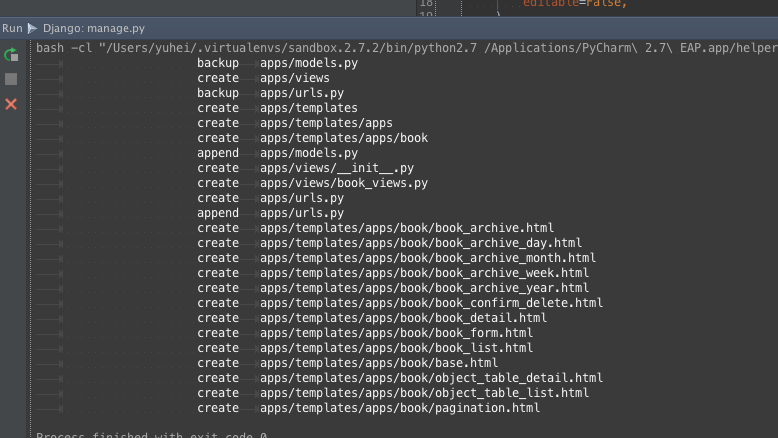Click line number 18 in the editor gutter

(426, 3)
